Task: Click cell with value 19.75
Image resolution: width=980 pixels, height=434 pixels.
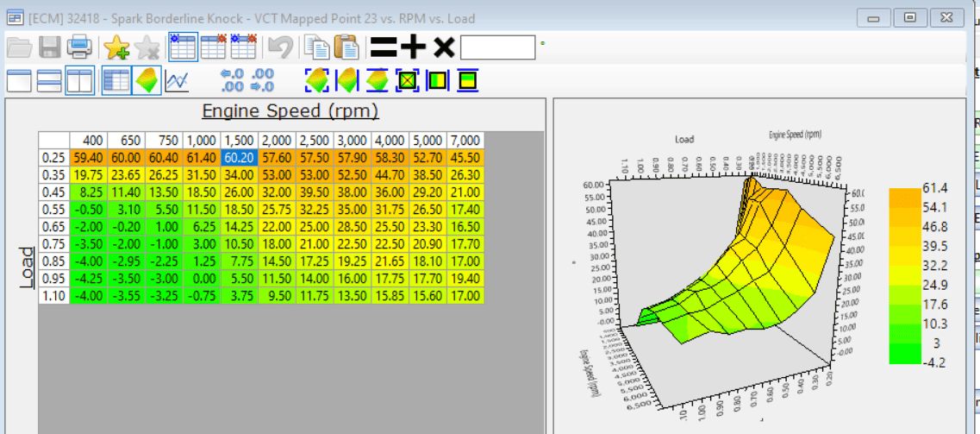Action: 89,175
